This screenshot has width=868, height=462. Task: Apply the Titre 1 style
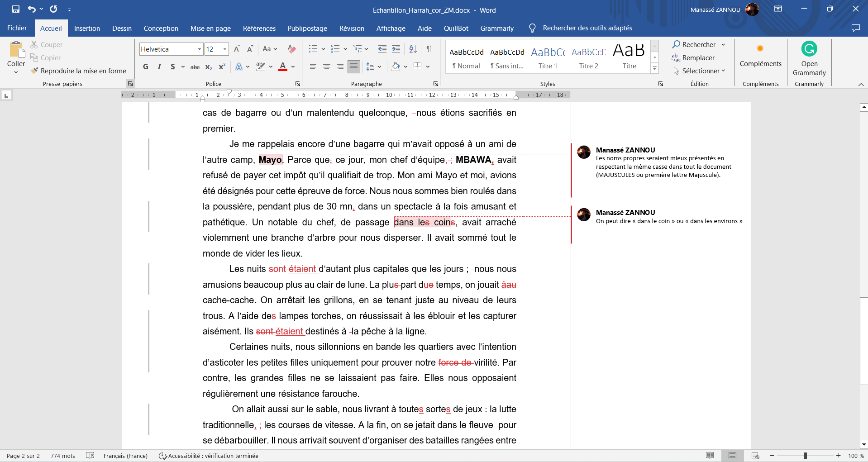(548, 57)
